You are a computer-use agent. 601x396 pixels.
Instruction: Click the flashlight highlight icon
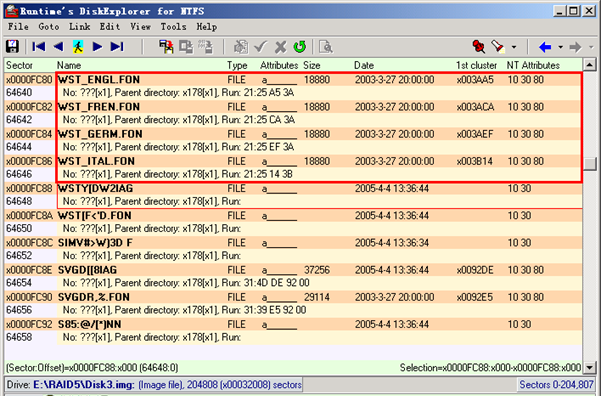(498, 47)
